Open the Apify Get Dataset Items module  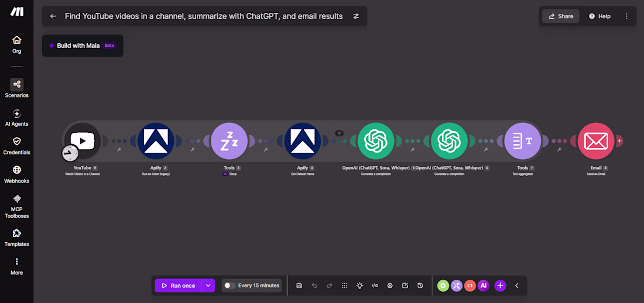tap(303, 141)
